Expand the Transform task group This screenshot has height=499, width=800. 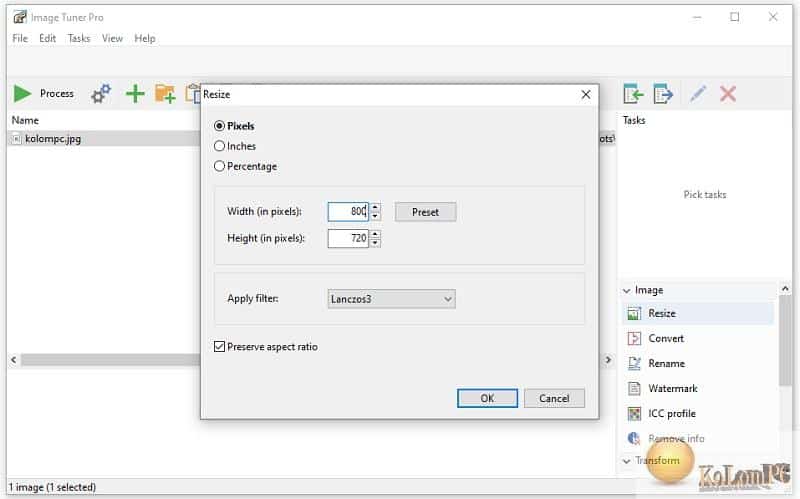pos(627,461)
